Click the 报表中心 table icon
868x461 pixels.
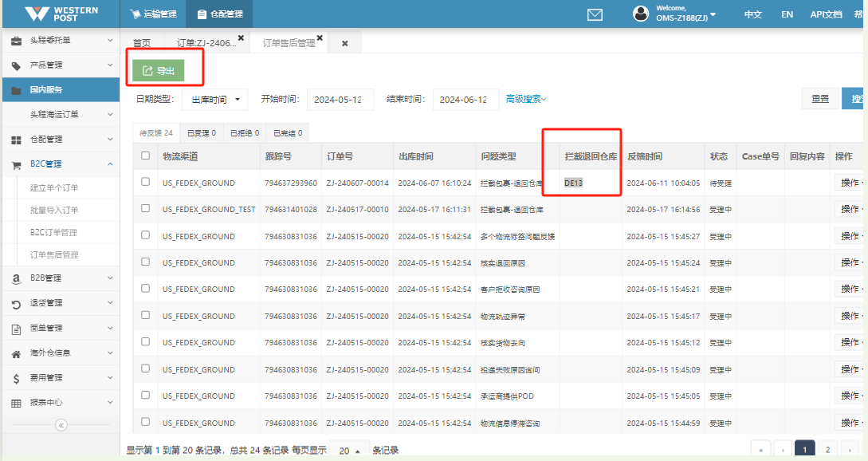[x=16, y=404]
